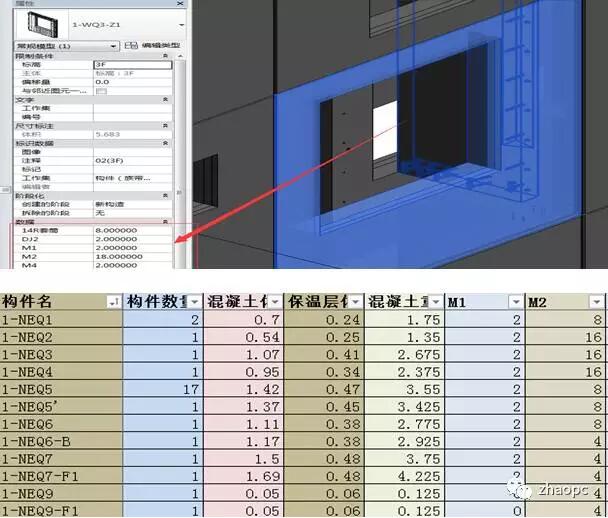The height and width of the screenshot is (518, 608).
Task: Click the 标高 value field showing 3F
Action: [130, 65]
